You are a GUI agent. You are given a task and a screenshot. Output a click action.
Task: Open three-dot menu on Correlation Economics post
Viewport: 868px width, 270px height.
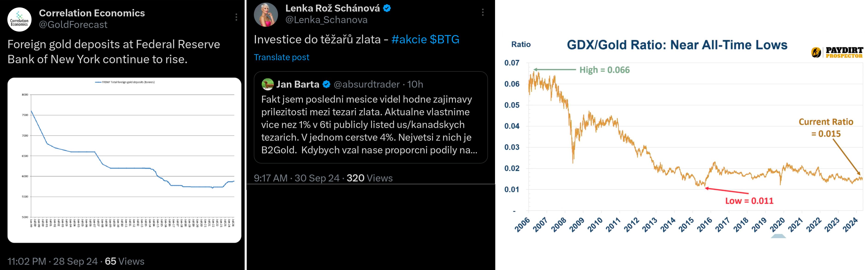pyautogui.click(x=236, y=17)
